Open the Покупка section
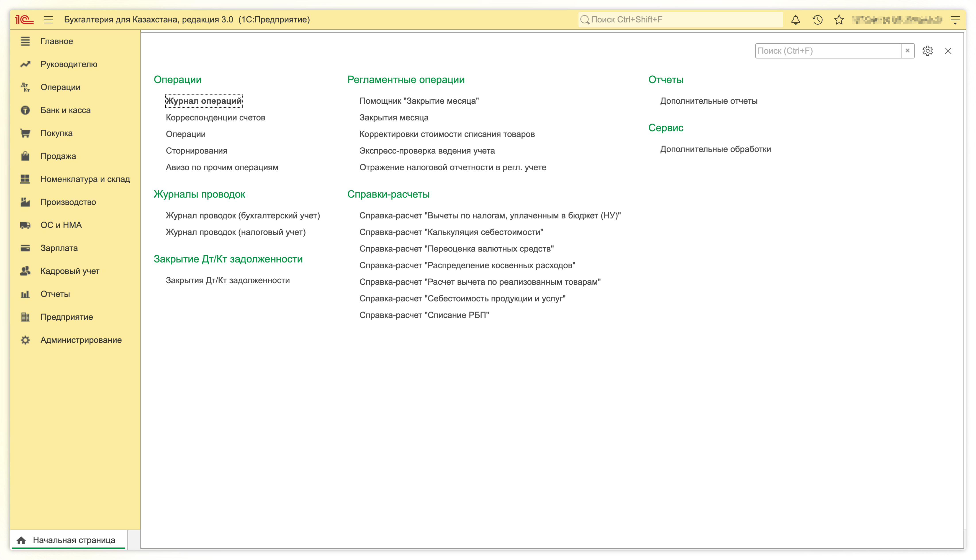 pyautogui.click(x=57, y=133)
